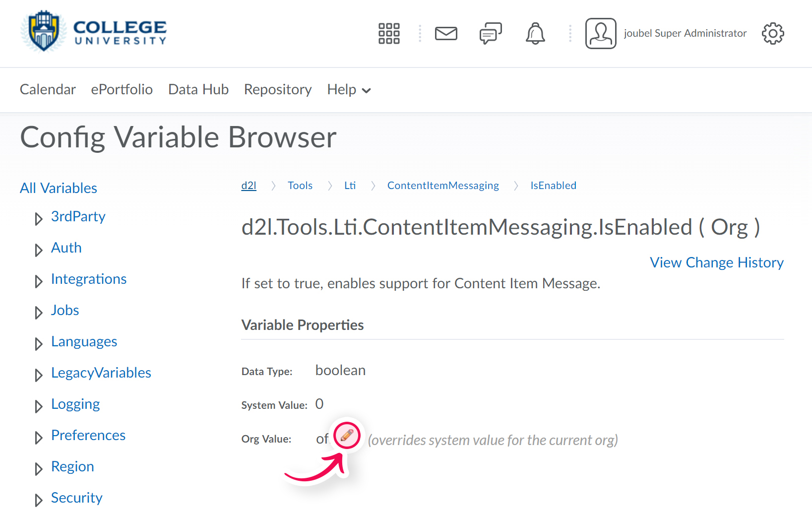Click the College University logo
Image resolution: width=812 pixels, height=515 pixels.
pos(93,31)
